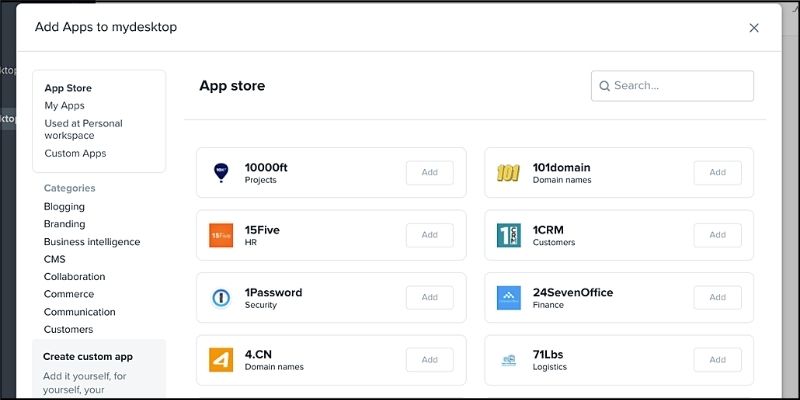
Task: Filter by Communication category
Action: coord(80,312)
